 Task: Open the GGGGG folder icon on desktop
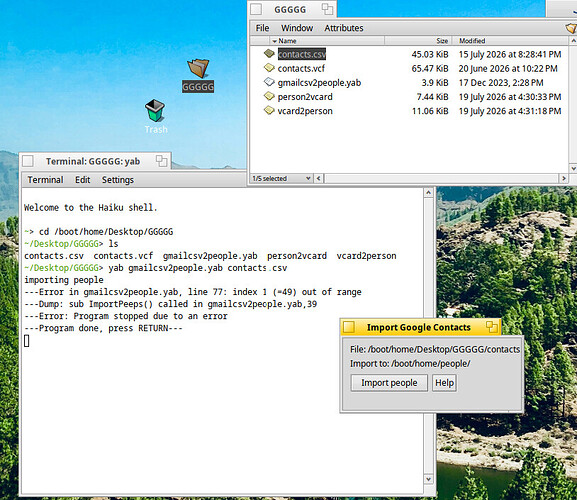pos(198,69)
